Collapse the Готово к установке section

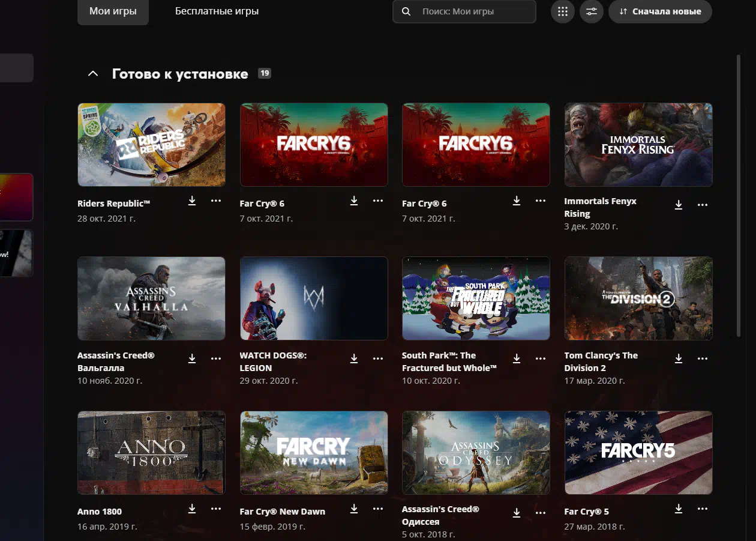tap(92, 74)
